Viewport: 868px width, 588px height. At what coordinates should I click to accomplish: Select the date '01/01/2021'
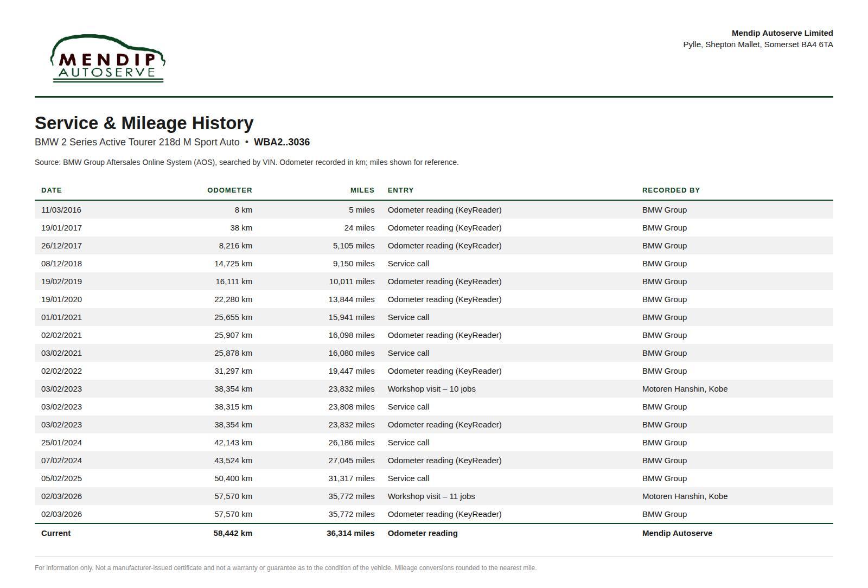[61, 317]
